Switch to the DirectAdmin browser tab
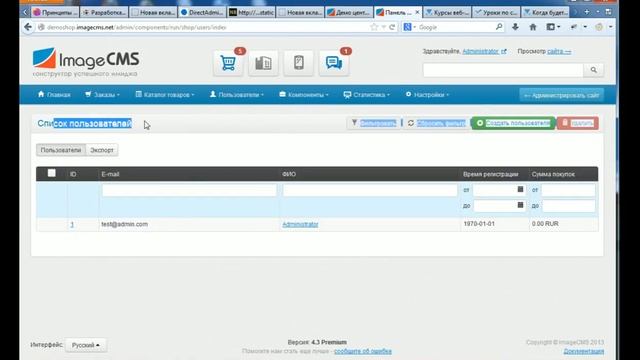 tap(202, 12)
